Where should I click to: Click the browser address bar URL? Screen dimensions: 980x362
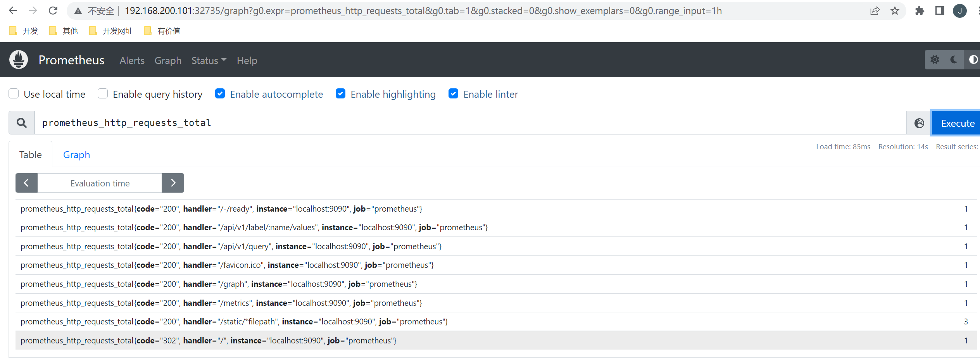(x=423, y=11)
